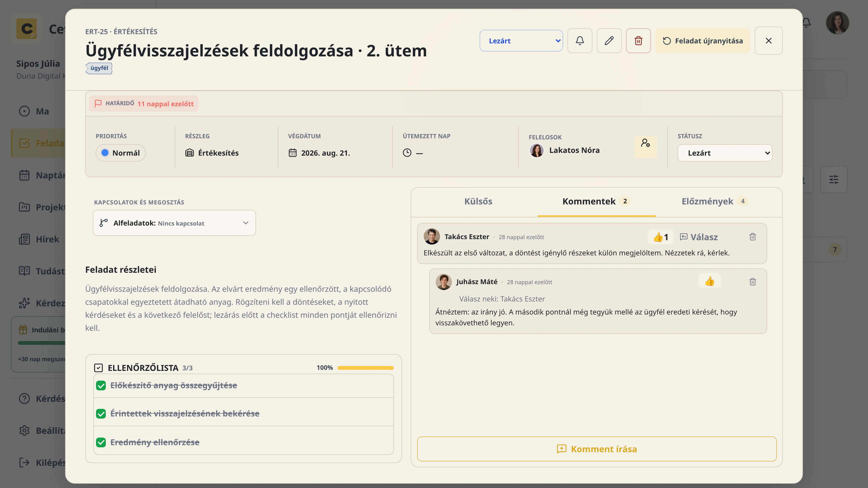Click the user profile avatar in the top right
The height and width of the screenshot is (488, 868).
[x=837, y=23]
